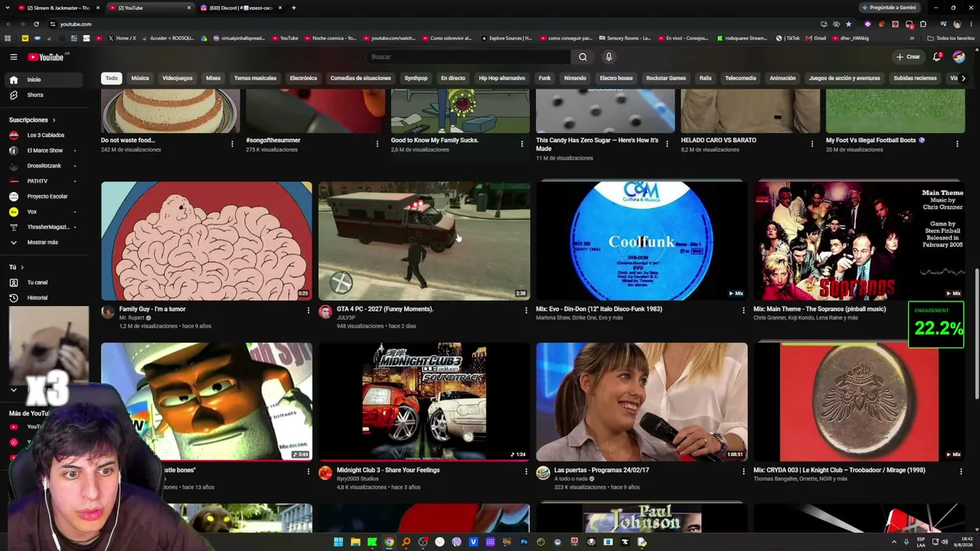980x551 pixels.
Task: Play the Midnight Club 3 Soundtrack thumbnail
Action: pos(424,402)
